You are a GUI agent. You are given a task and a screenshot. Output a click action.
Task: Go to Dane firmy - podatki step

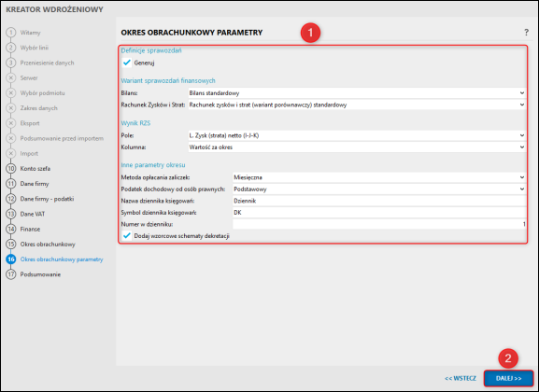pyautogui.click(x=47, y=199)
